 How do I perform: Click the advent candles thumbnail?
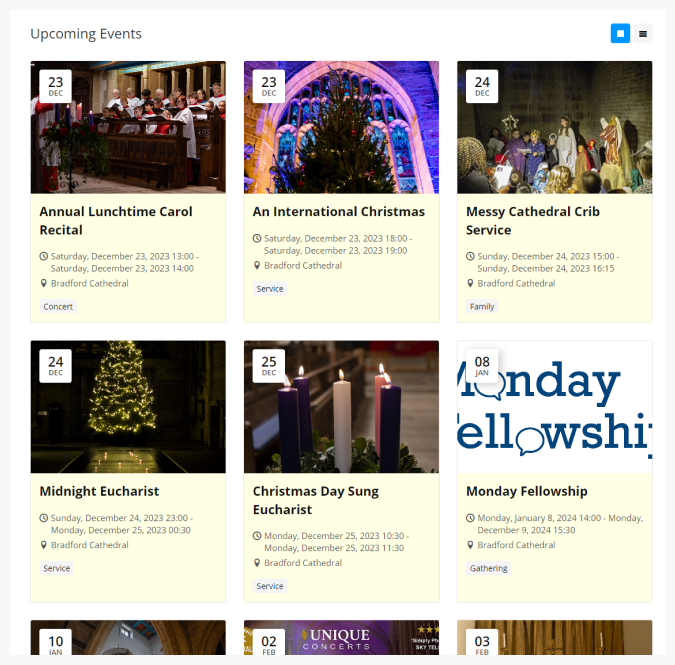tap(341, 407)
